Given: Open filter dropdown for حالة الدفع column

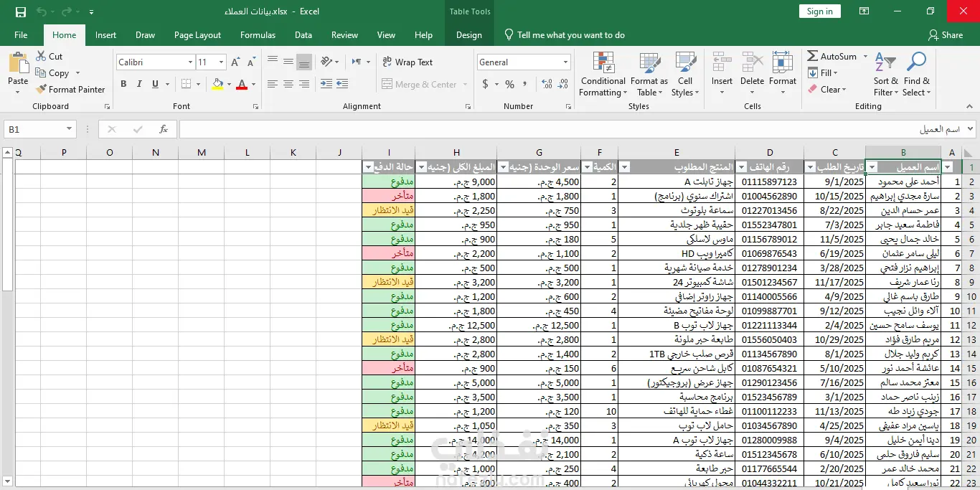Looking at the screenshot, I should [368, 167].
